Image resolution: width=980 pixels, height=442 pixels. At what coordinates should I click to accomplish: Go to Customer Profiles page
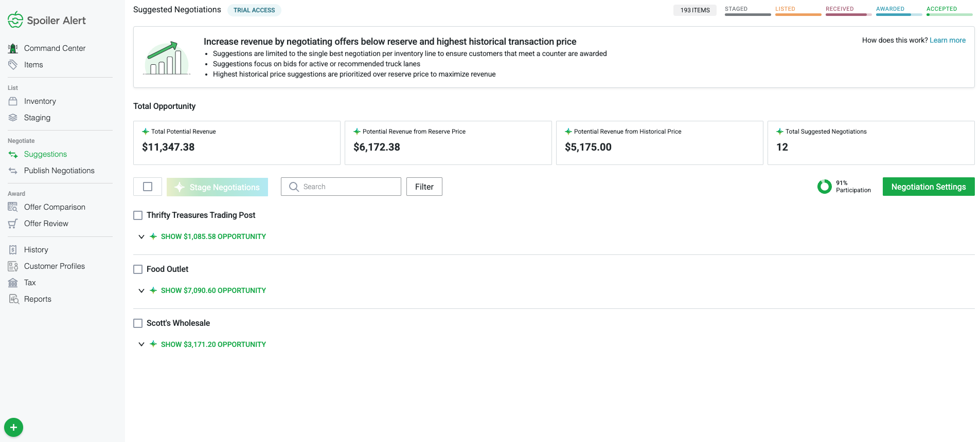tap(54, 266)
